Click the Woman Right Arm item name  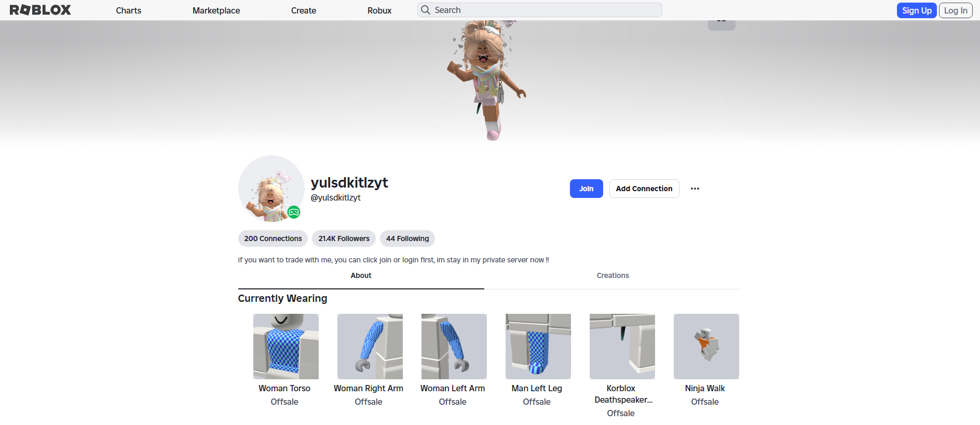point(369,389)
